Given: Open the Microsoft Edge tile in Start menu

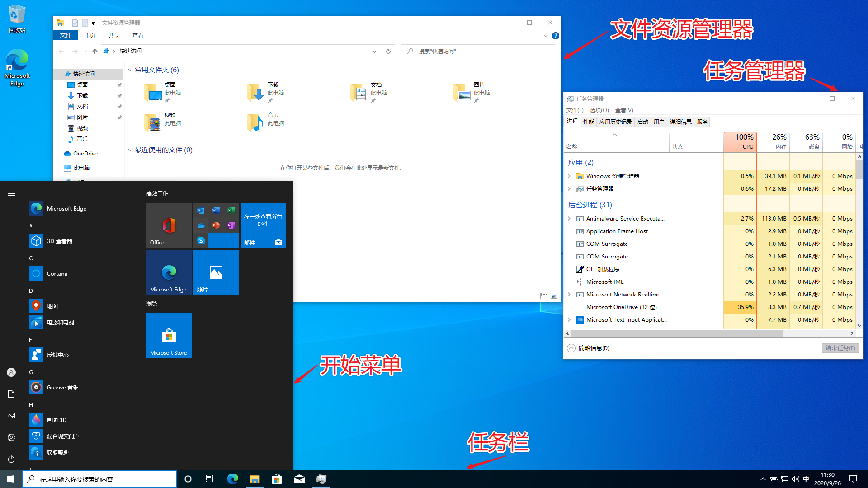Looking at the screenshot, I should tap(169, 272).
